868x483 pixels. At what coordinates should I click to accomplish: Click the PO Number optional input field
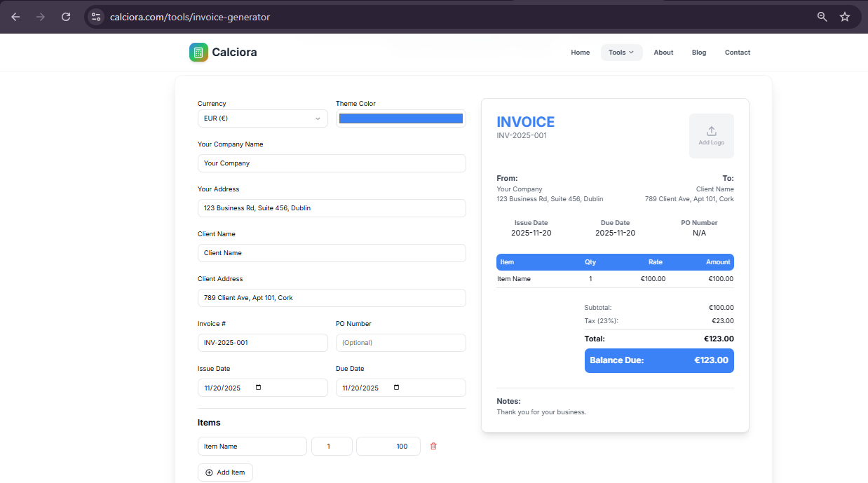pos(400,342)
